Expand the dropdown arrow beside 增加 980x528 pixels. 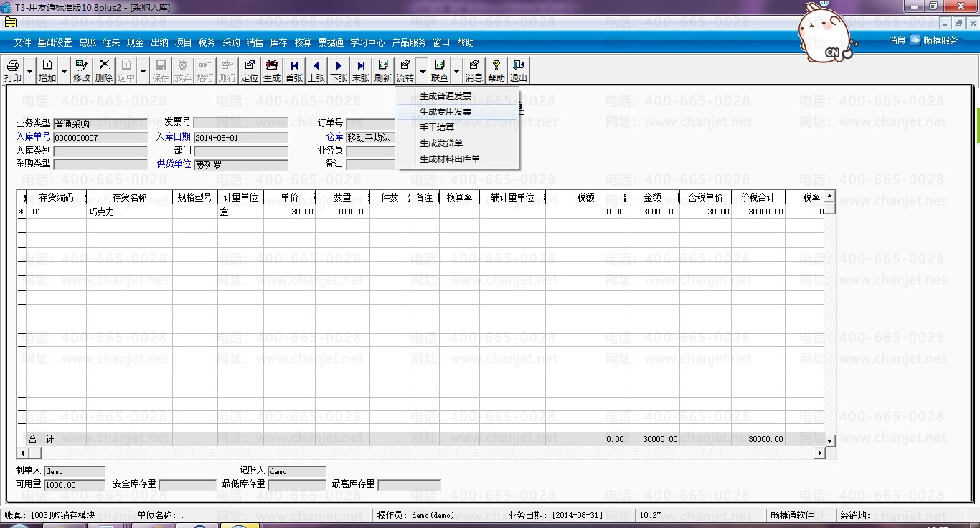pyautogui.click(x=64, y=71)
